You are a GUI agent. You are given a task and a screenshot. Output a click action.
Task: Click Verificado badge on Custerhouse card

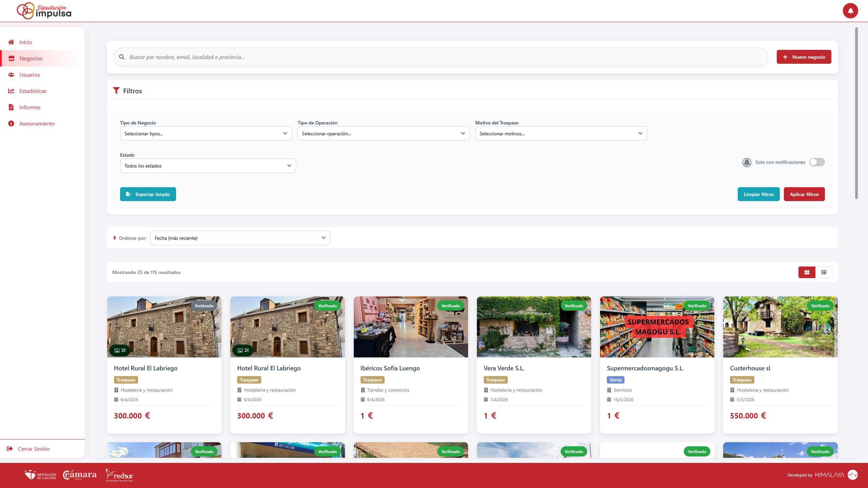(x=820, y=306)
